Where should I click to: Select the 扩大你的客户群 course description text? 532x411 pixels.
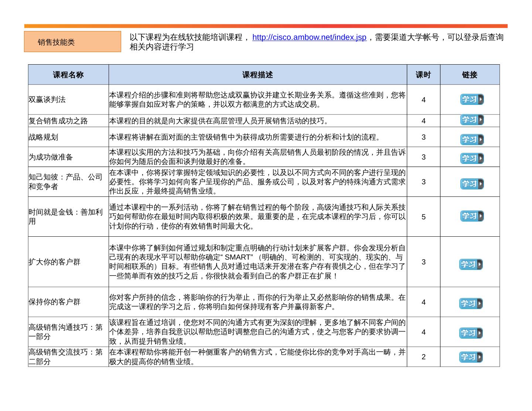click(258, 262)
